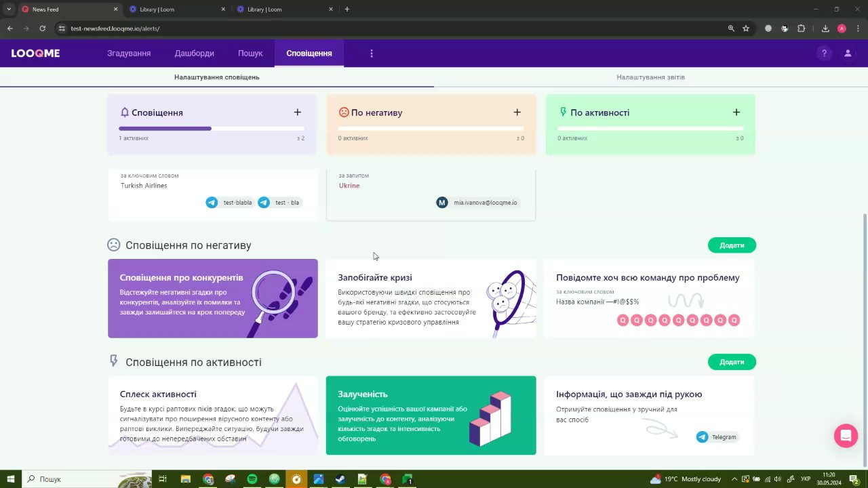
Task: Open the Сплеск активності card
Action: pos(213,415)
